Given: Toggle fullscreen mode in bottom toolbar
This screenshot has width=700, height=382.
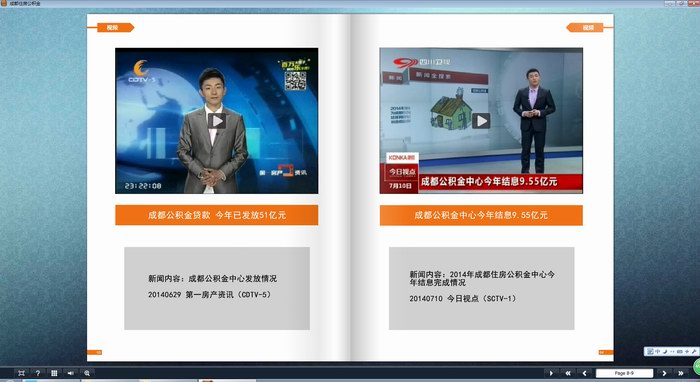Looking at the screenshot, I should (x=21, y=373).
